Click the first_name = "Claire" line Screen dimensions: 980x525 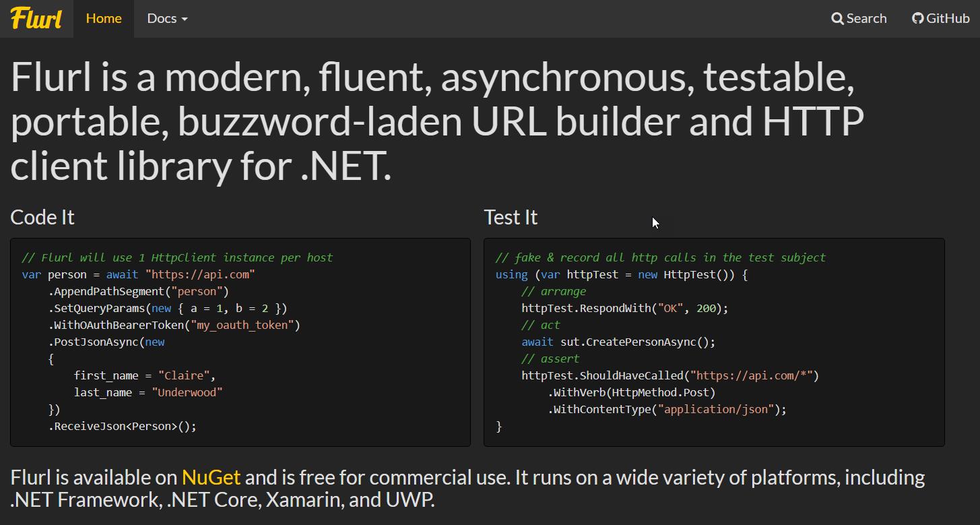click(x=145, y=375)
